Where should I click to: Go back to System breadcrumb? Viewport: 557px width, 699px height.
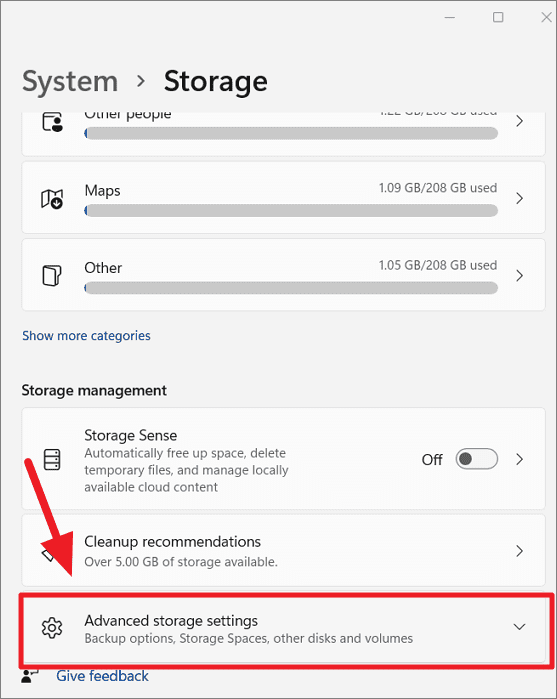click(x=70, y=82)
